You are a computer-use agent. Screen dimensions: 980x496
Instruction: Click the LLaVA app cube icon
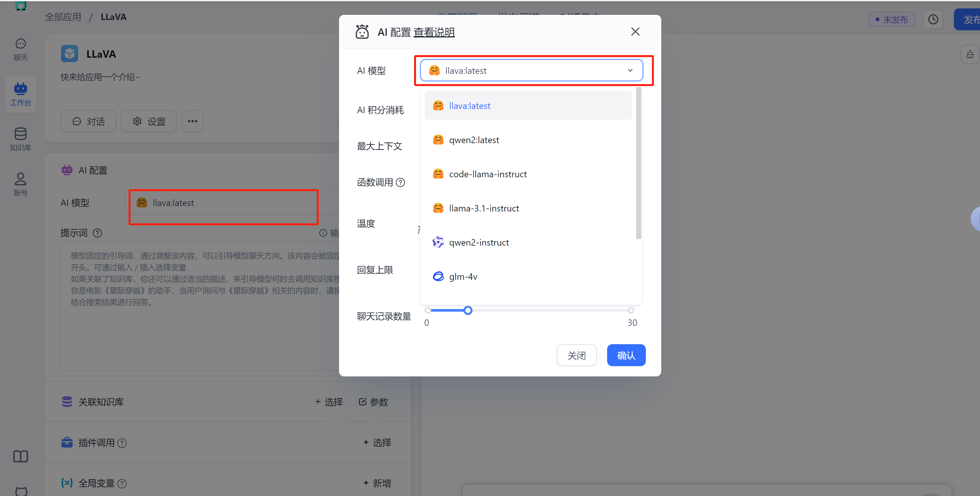tap(70, 53)
